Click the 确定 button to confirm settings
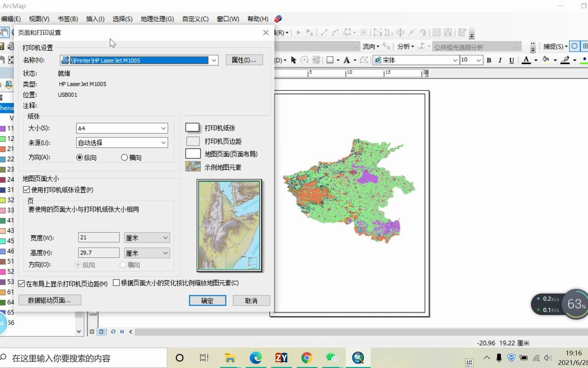The width and height of the screenshot is (588, 368). point(207,301)
